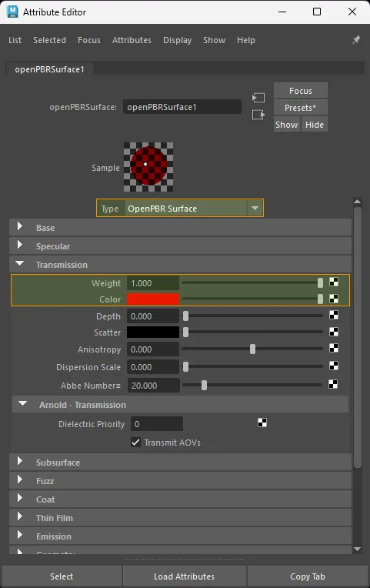Click the Dielectric Priority value field
370x588 pixels.
click(x=157, y=424)
